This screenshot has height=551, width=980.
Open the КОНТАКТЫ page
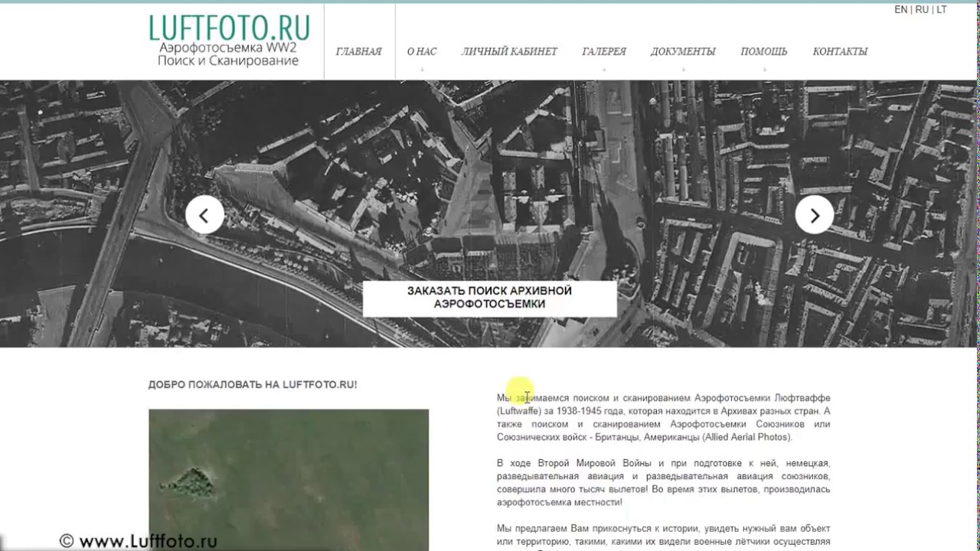[840, 51]
